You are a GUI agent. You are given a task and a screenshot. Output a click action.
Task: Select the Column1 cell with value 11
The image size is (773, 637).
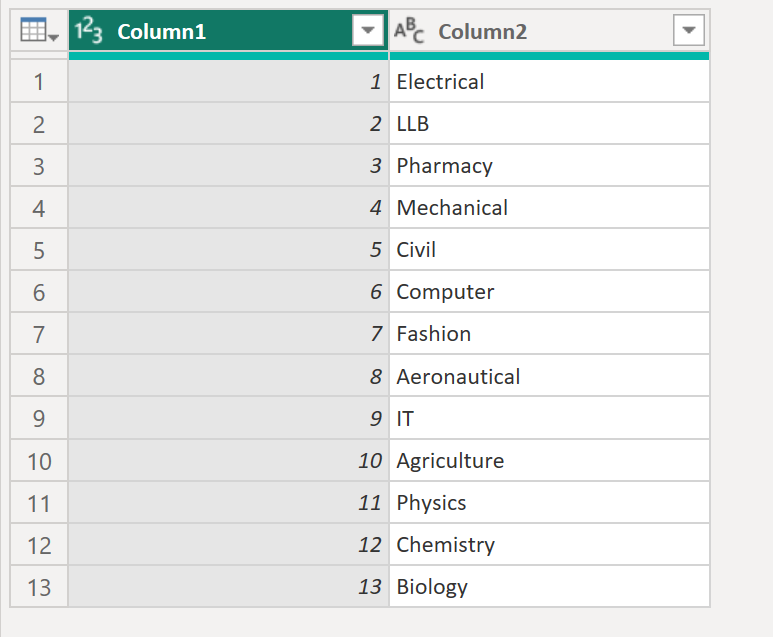(x=228, y=503)
